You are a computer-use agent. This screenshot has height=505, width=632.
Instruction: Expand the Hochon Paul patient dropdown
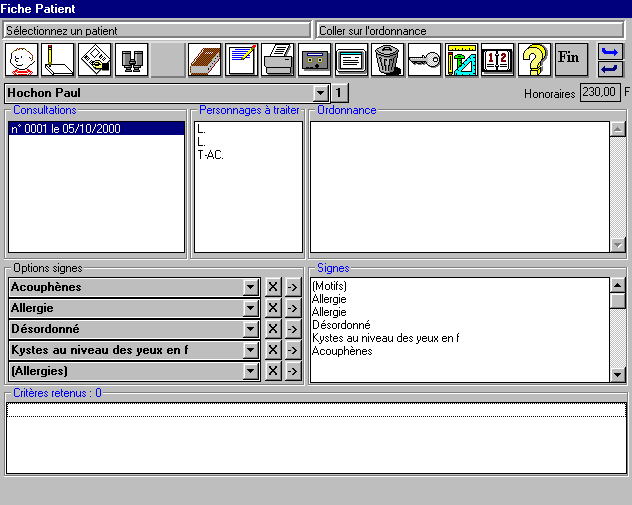coord(321,93)
